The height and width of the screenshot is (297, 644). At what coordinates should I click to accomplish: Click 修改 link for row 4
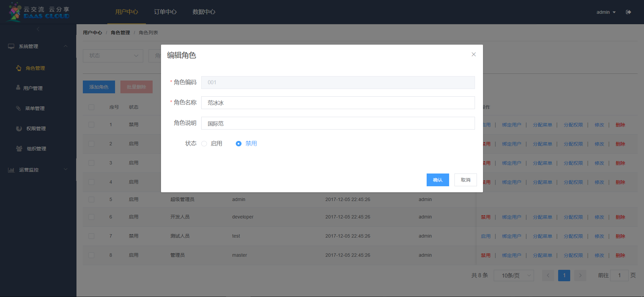coord(599,182)
